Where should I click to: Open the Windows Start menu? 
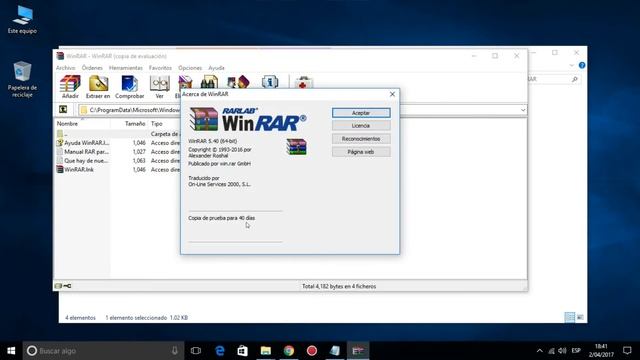[11, 351]
